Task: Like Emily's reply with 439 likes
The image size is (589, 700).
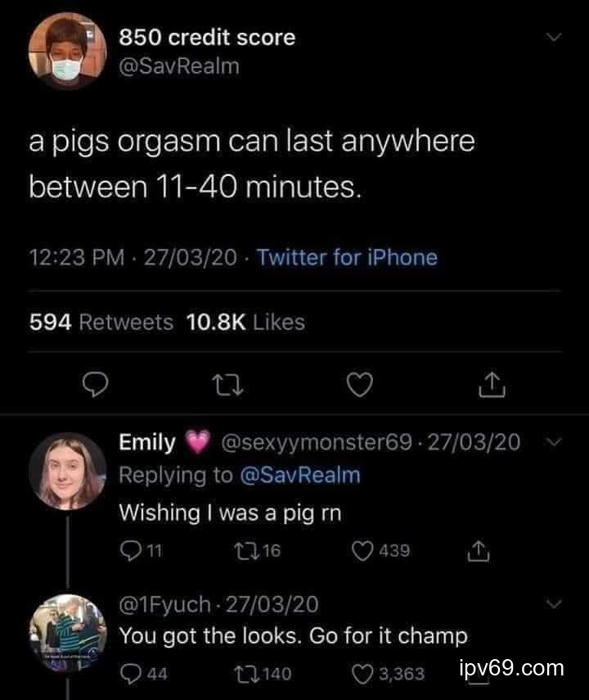Action: point(365,551)
